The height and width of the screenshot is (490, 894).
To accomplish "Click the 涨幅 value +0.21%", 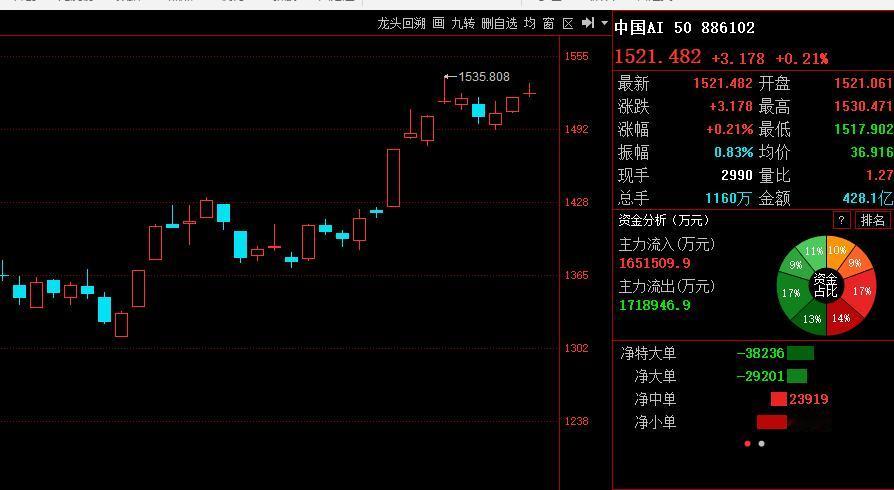I will [729, 129].
